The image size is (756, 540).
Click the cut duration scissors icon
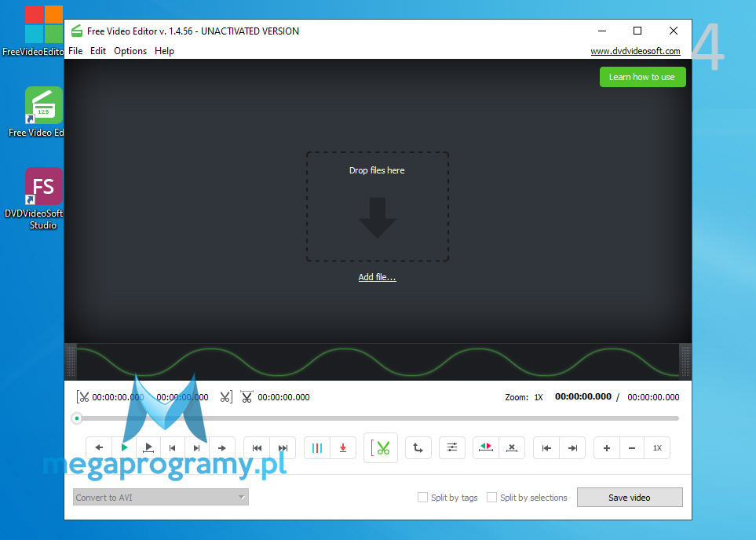pos(247,397)
